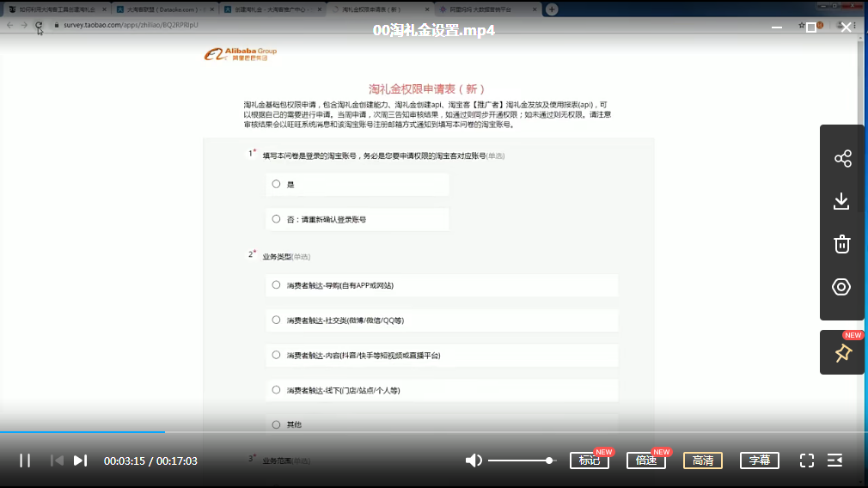Click the address bar lock icon
The image size is (868, 488).
[57, 25]
